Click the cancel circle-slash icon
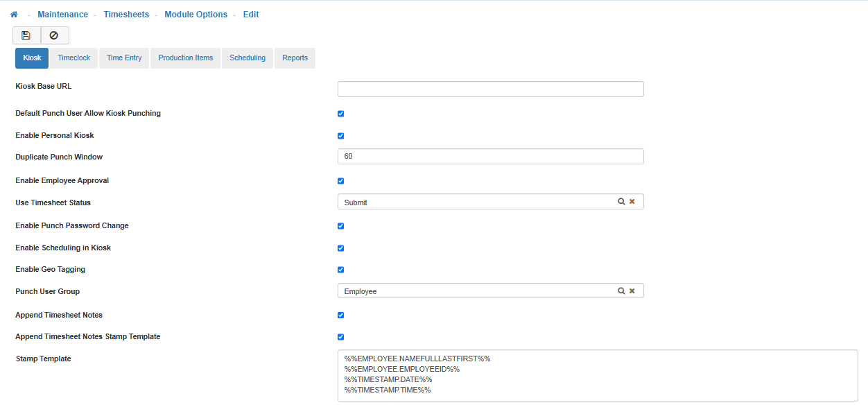The width and height of the screenshot is (868, 414). click(54, 35)
